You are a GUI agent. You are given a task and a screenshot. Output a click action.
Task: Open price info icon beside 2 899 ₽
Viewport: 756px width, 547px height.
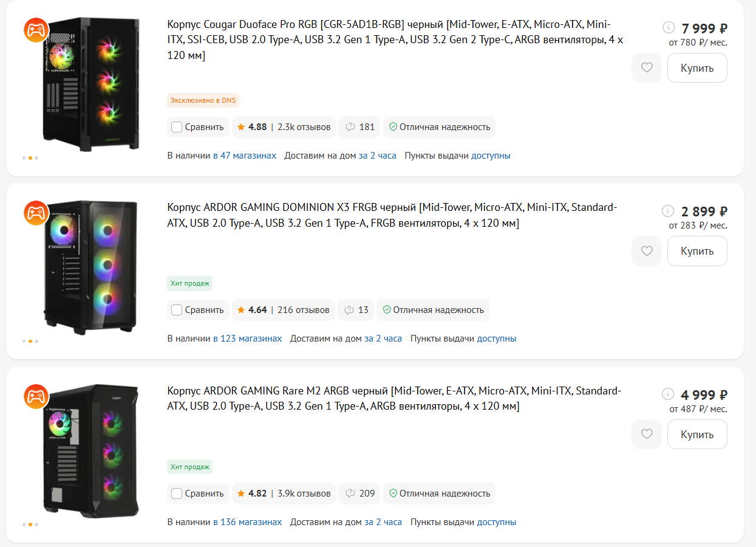pos(668,211)
